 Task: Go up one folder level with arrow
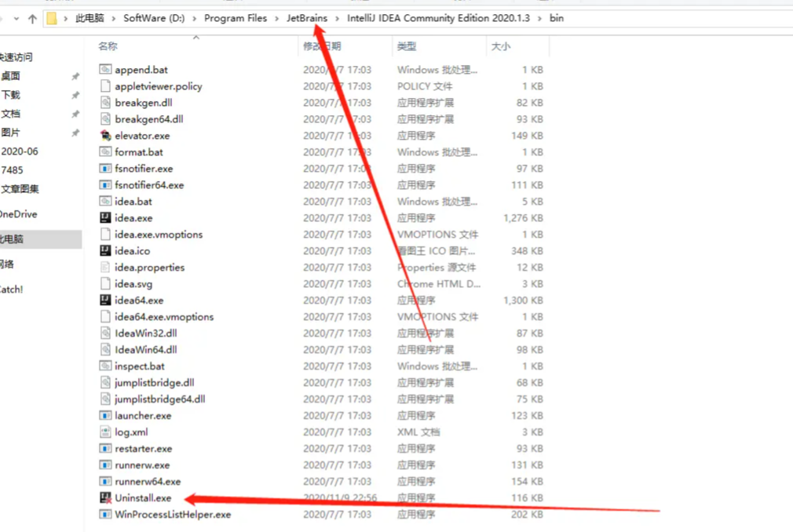point(32,19)
